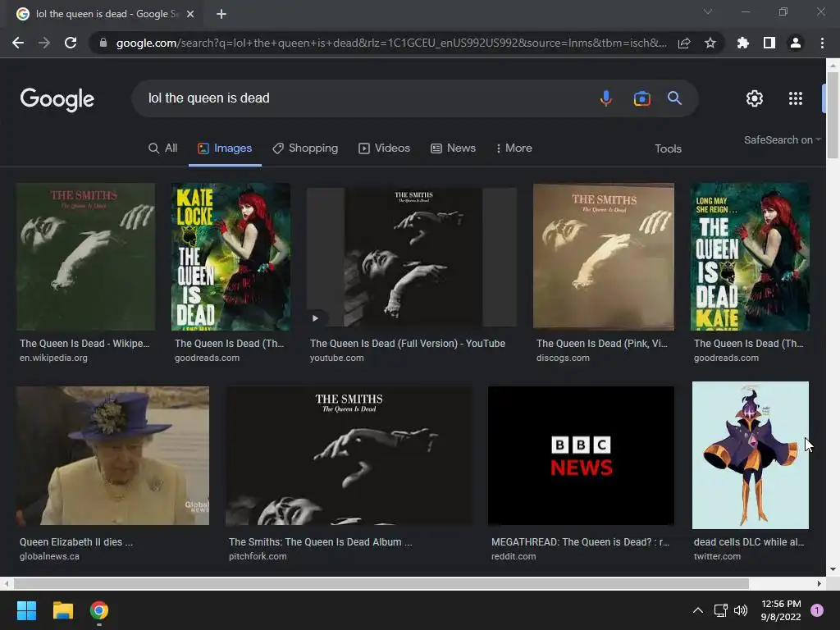Reload the current page

point(71,43)
